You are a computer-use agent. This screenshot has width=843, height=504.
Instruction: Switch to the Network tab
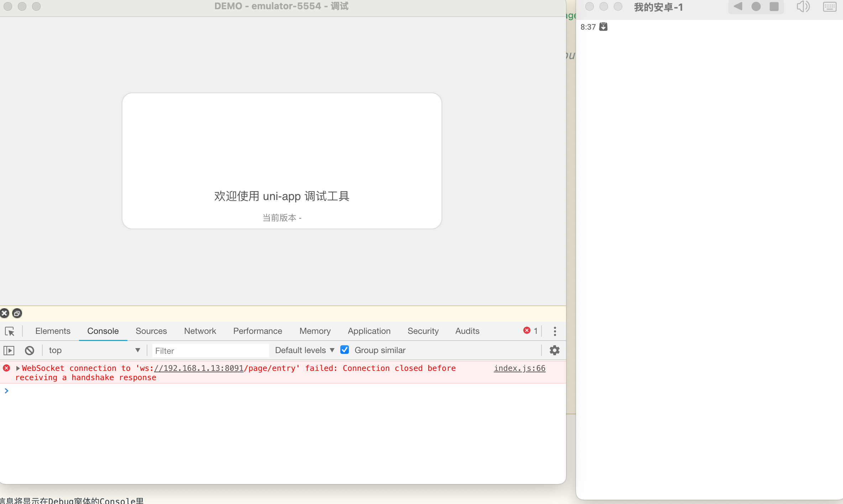[x=200, y=331]
